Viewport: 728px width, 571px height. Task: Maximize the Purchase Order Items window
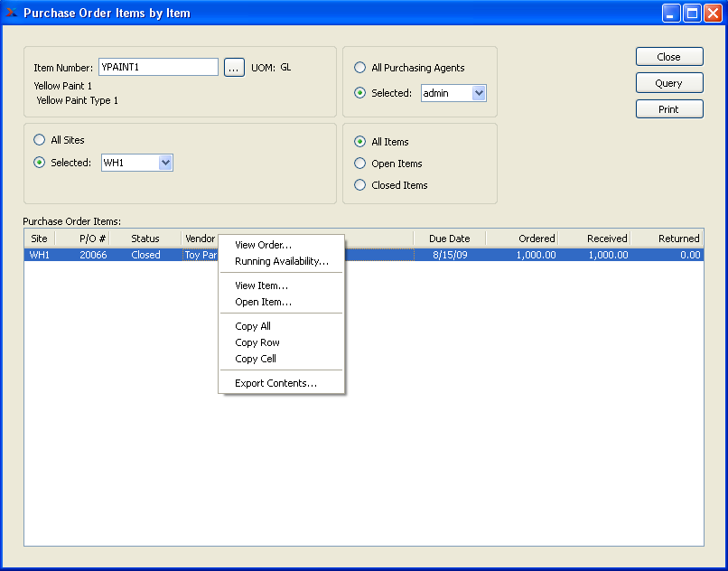692,13
